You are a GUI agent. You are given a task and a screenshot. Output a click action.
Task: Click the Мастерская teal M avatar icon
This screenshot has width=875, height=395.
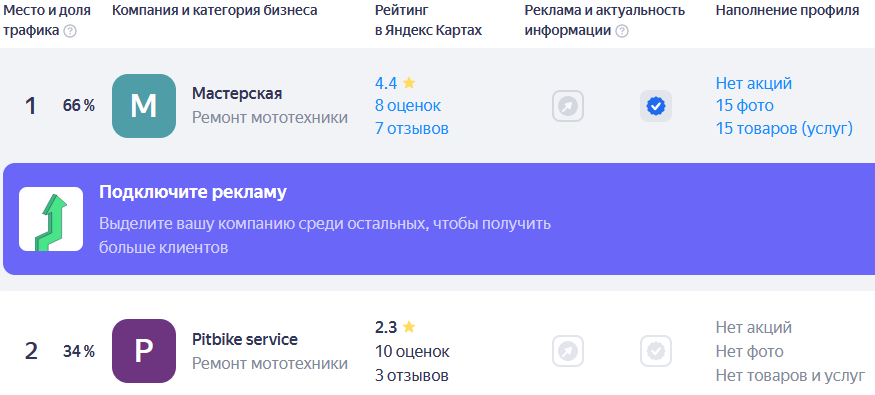point(144,106)
